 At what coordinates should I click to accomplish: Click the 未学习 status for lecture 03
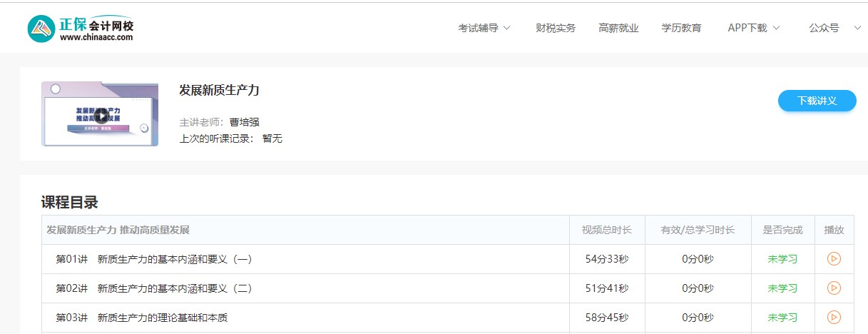782,318
